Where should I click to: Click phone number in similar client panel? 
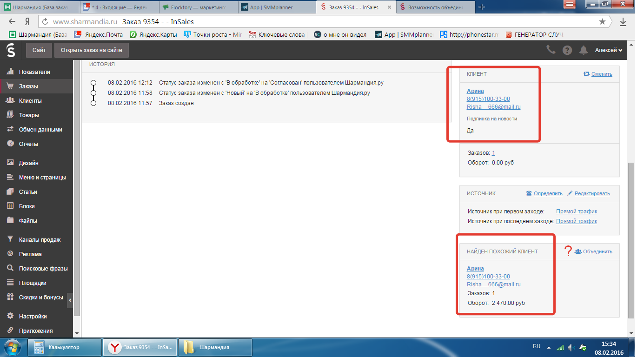488,277
